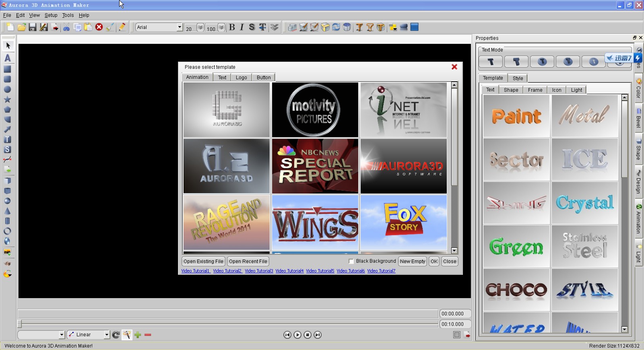The image size is (644, 350).
Task: Click Open Existing File button
Action: coord(203,261)
